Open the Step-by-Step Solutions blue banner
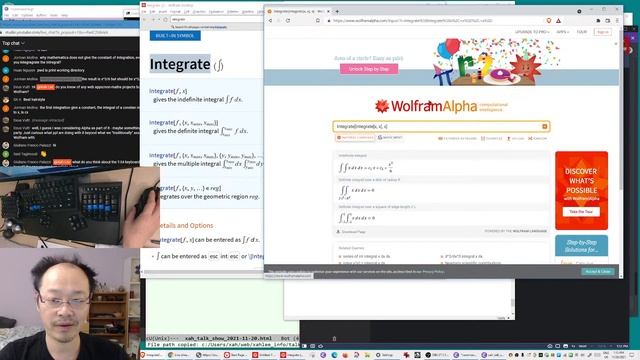Viewport: 640px width, 360px height. coord(581,246)
